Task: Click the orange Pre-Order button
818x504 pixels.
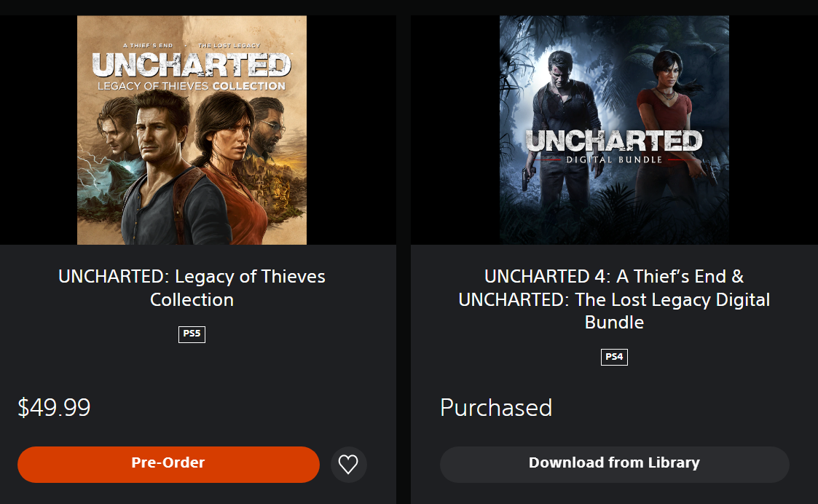Action: [168, 464]
